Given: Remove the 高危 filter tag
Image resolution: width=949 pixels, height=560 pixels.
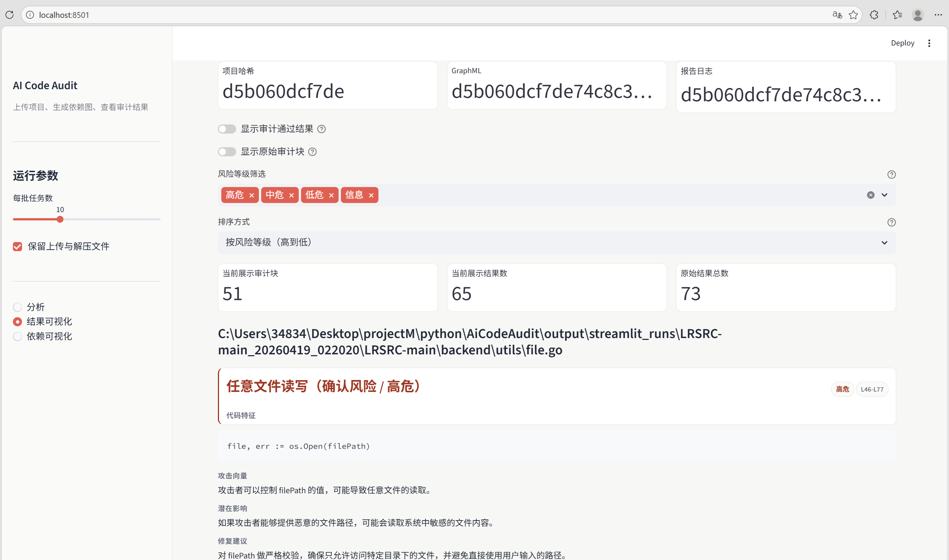Looking at the screenshot, I should (x=252, y=195).
